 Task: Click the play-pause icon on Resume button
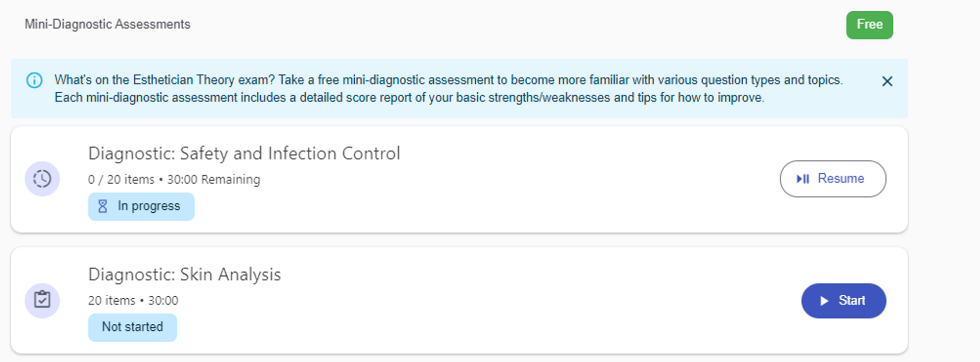(803, 179)
